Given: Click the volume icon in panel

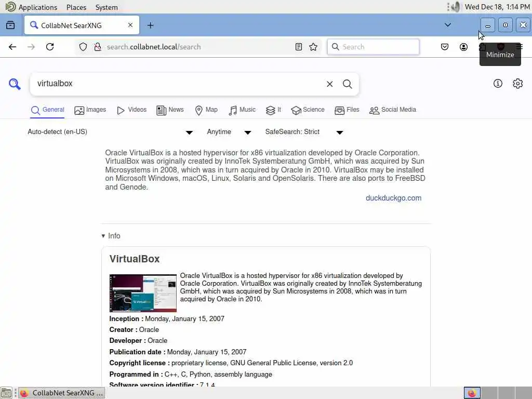Looking at the screenshot, I should (x=456, y=7).
